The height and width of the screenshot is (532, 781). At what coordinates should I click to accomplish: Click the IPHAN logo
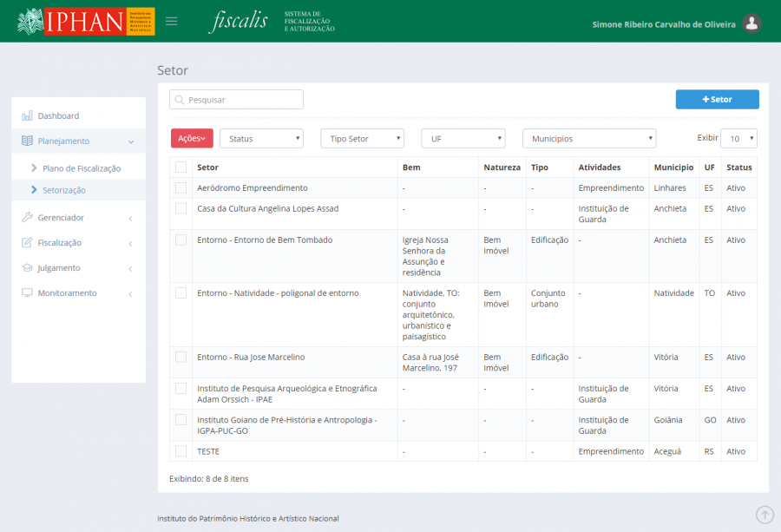pyautogui.click(x=86, y=21)
